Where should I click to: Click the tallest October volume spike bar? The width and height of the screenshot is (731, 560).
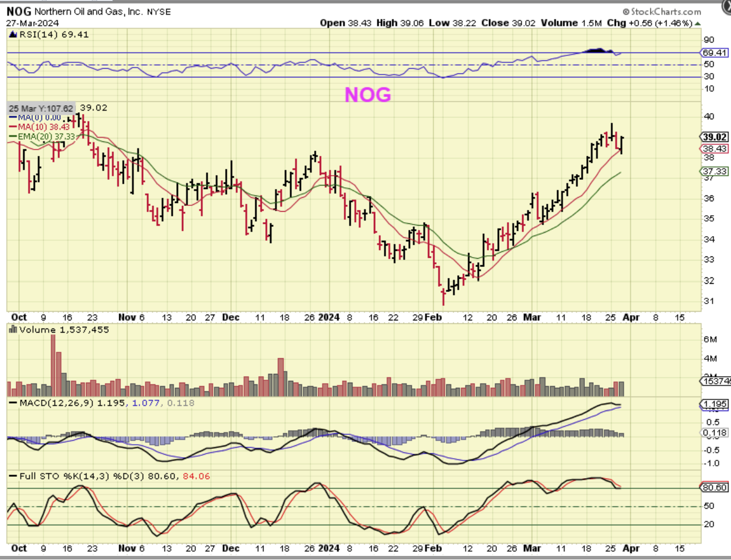click(53, 365)
